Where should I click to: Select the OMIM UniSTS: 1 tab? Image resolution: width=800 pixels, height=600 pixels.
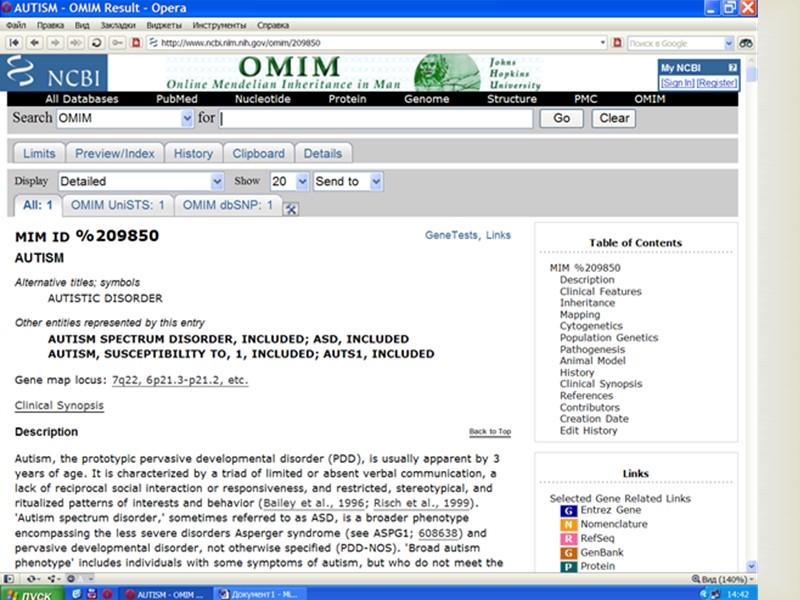pos(117,205)
